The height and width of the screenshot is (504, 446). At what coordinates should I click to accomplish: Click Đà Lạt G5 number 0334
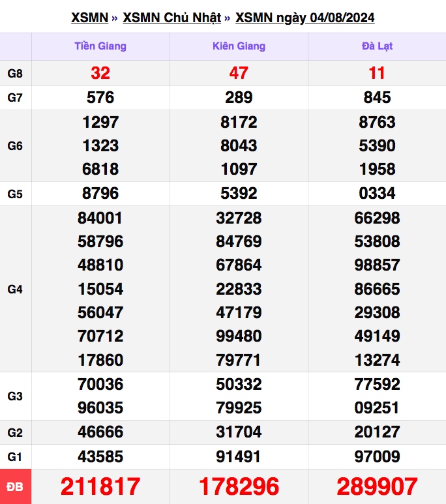[377, 194]
